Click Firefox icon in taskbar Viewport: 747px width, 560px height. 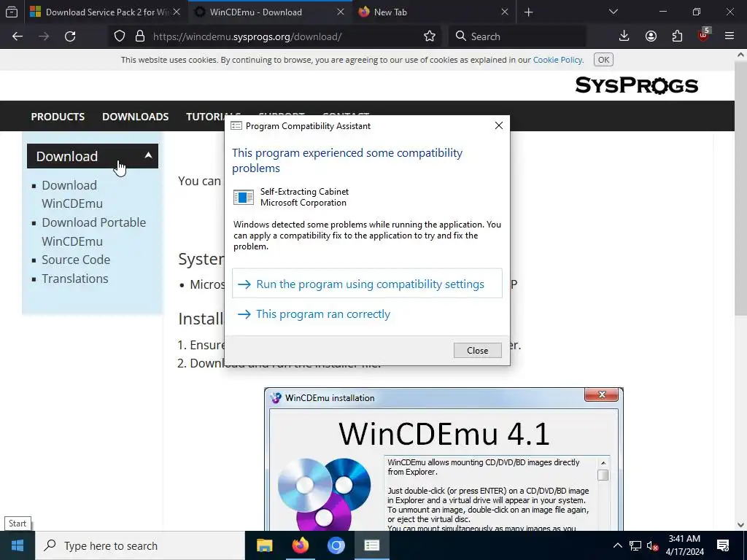pos(300,545)
